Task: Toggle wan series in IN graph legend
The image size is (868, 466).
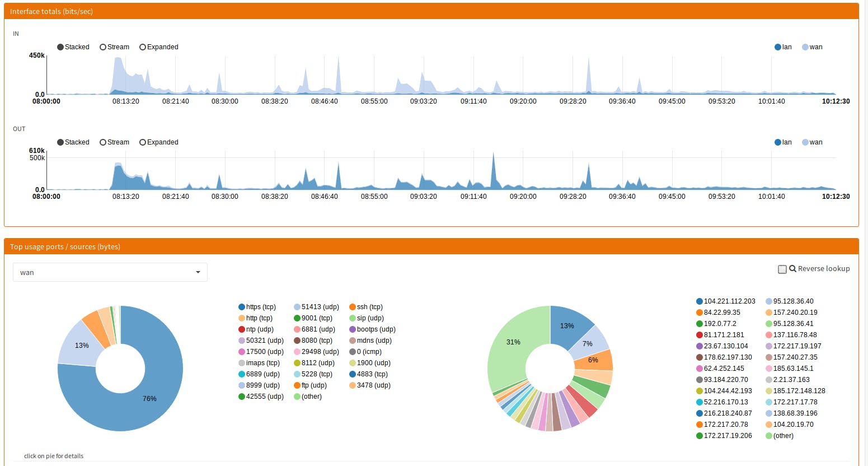Action: coord(805,47)
